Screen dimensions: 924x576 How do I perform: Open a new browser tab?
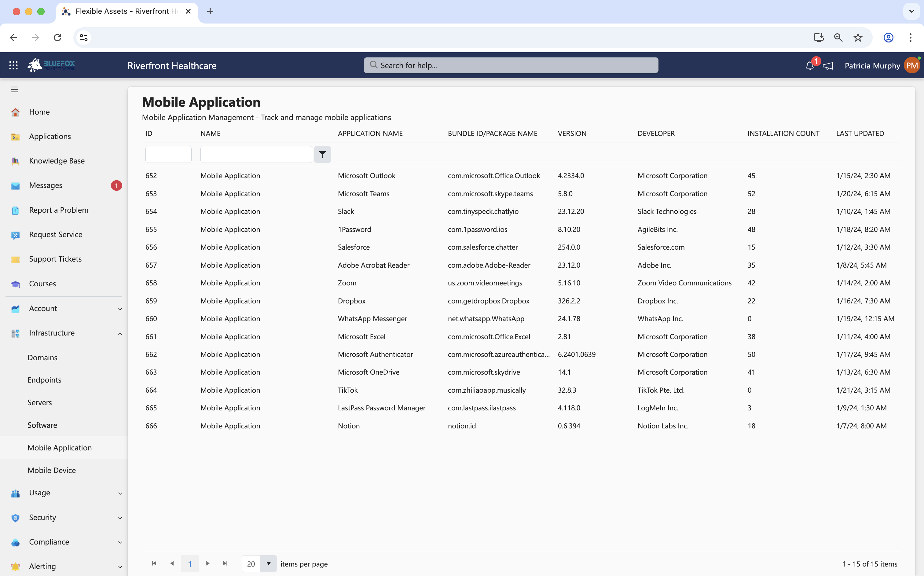(x=210, y=11)
